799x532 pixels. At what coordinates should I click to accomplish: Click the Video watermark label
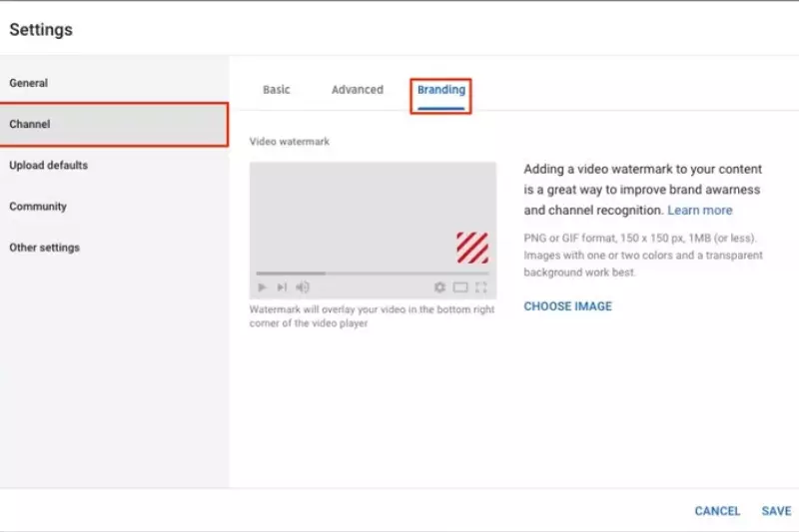290,142
